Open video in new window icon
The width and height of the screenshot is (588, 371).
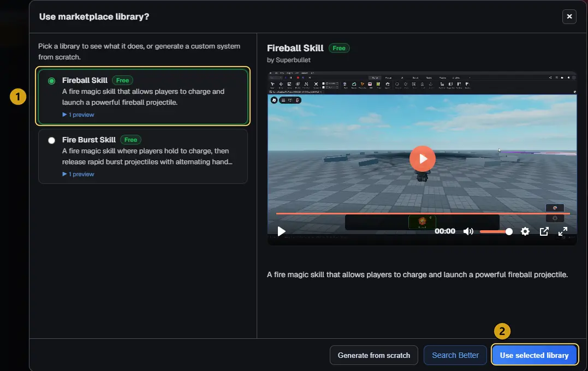pos(544,231)
